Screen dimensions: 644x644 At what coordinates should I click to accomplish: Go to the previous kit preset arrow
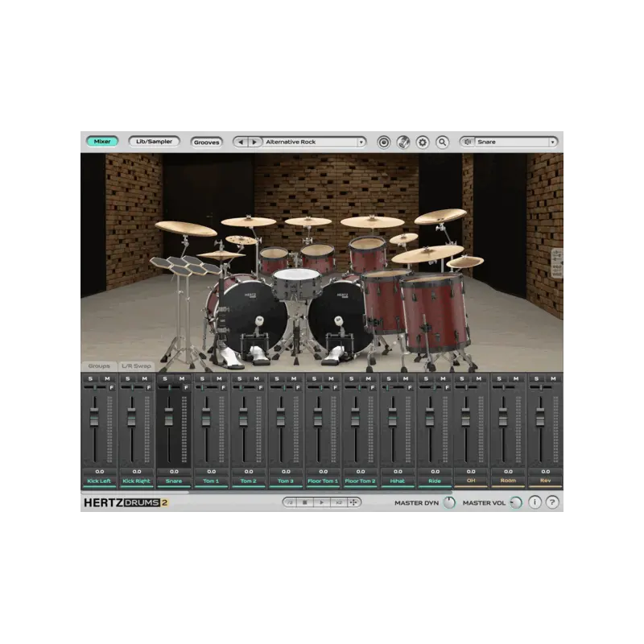click(241, 142)
